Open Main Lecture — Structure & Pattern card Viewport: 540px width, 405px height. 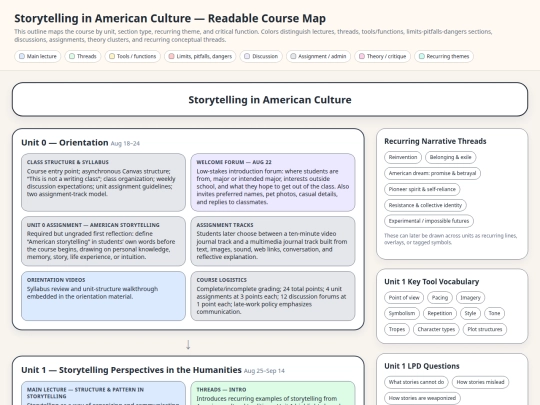pyautogui.click(x=103, y=393)
